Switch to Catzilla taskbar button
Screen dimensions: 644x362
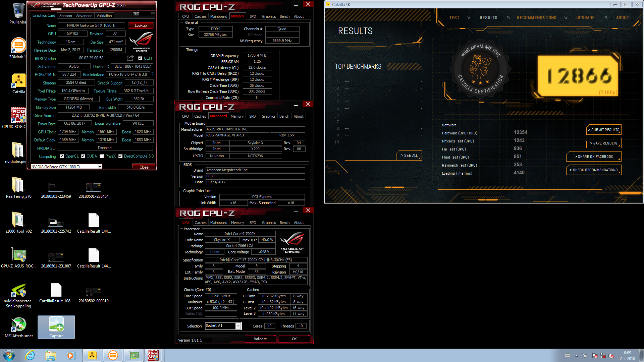coord(92,355)
